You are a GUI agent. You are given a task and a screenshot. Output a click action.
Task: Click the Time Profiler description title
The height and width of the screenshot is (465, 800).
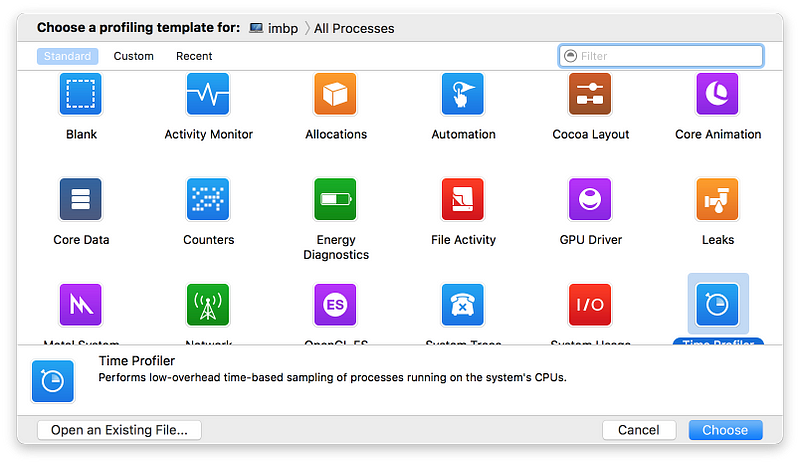coord(137,361)
